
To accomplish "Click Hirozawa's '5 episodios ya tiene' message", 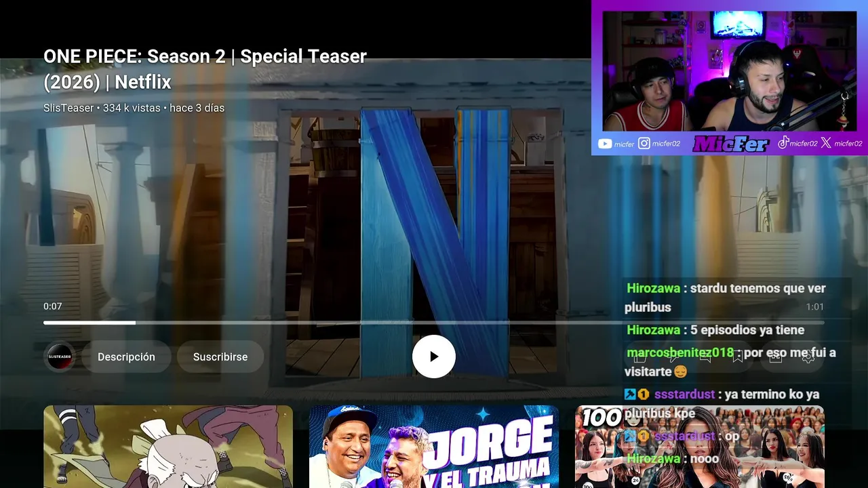I will [715, 330].
